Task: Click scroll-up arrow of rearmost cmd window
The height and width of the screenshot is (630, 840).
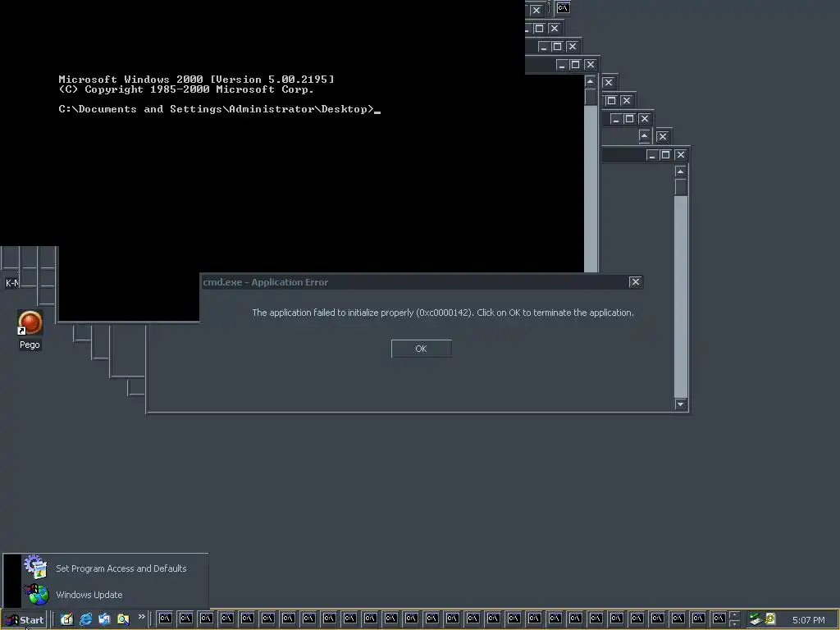Action: coord(680,171)
